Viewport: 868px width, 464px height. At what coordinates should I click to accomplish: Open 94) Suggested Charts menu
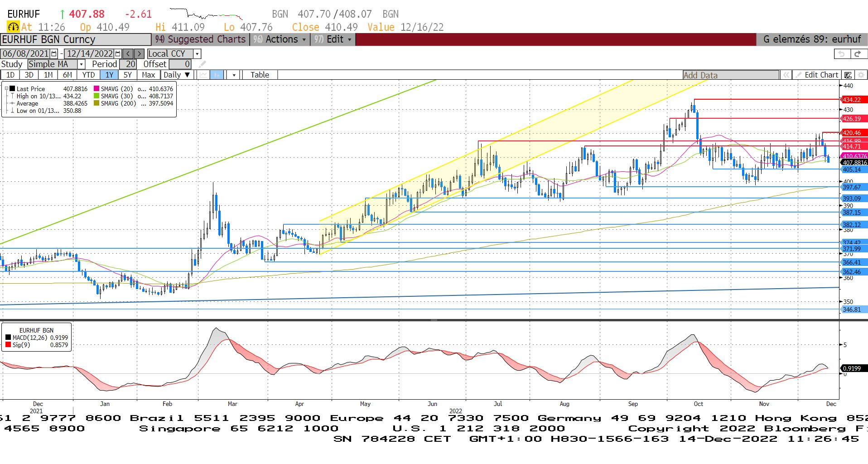click(x=200, y=39)
